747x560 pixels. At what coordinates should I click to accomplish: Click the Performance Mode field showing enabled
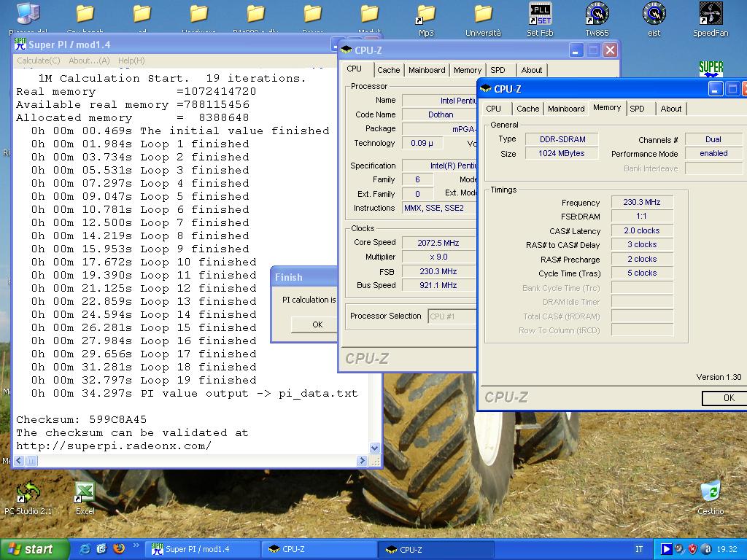coord(713,153)
